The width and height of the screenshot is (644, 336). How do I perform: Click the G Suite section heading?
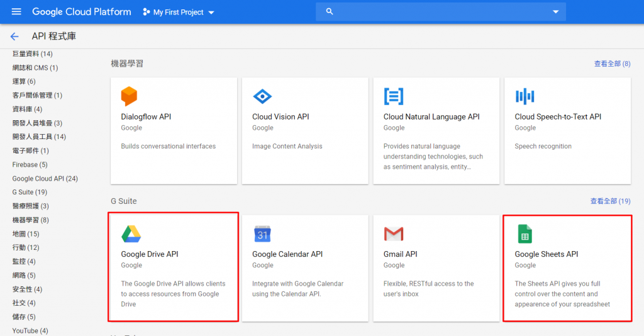pos(124,201)
